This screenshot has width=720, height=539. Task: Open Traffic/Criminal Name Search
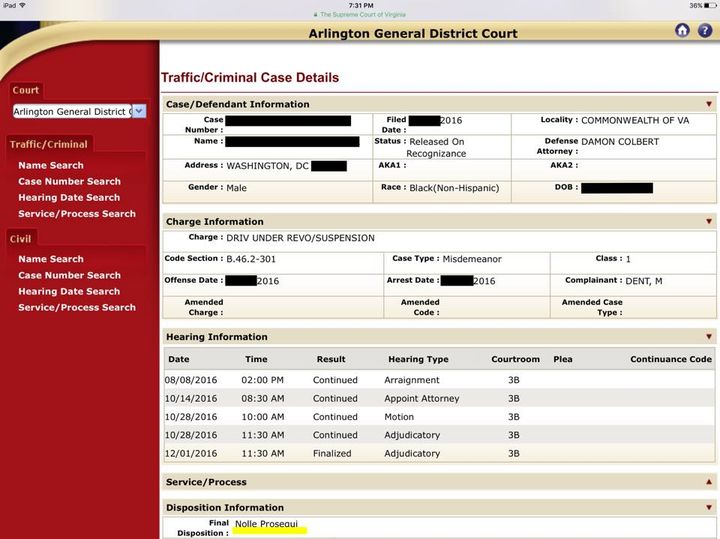51,166
